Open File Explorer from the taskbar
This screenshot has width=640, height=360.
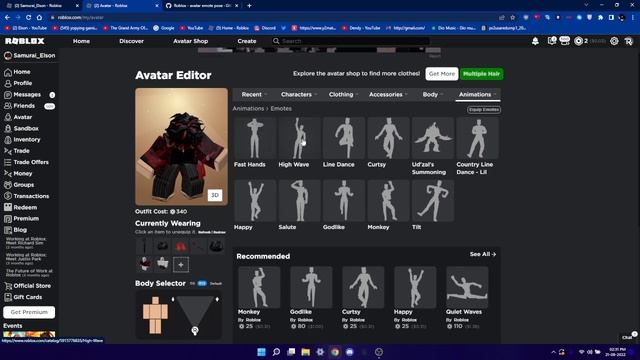click(x=305, y=352)
